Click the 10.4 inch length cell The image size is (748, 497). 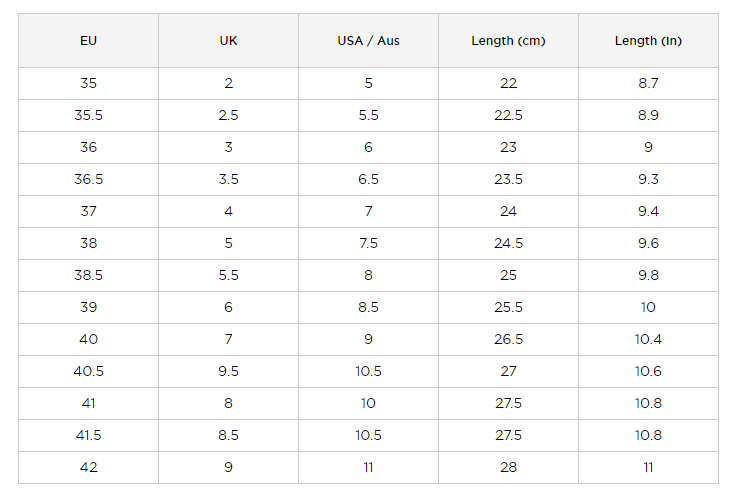648,340
